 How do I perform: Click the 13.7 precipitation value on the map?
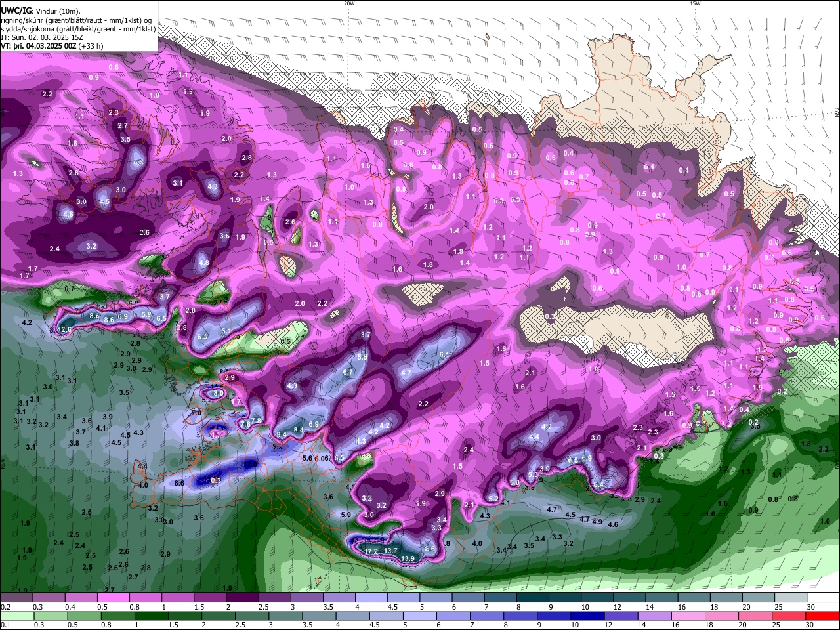coord(391,551)
